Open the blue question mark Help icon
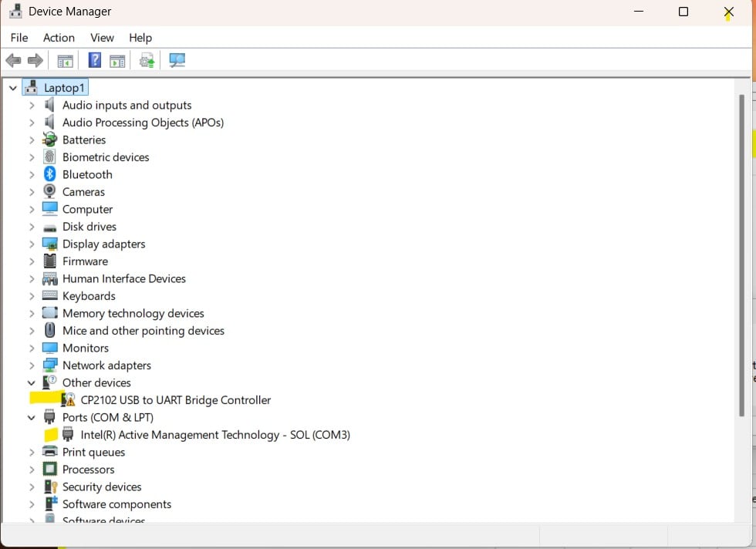The image size is (756, 549). point(94,60)
